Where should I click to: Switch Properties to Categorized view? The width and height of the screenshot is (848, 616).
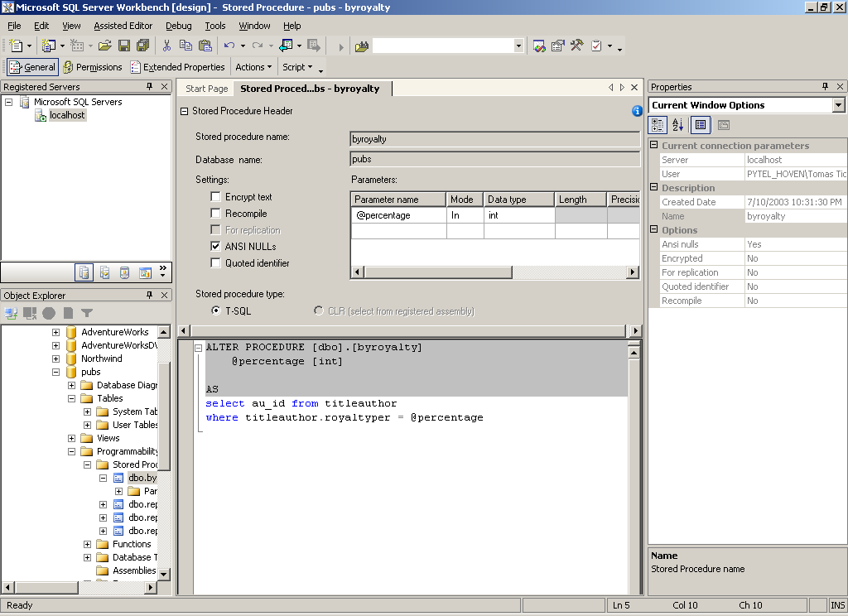(658, 126)
